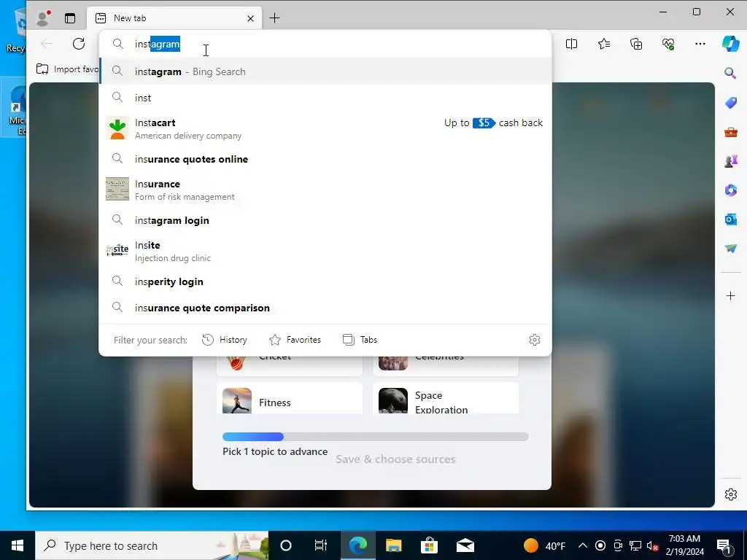This screenshot has height=560, width=747.
Task: Open sidebar Games chess icon
Action: pos(730,161)
